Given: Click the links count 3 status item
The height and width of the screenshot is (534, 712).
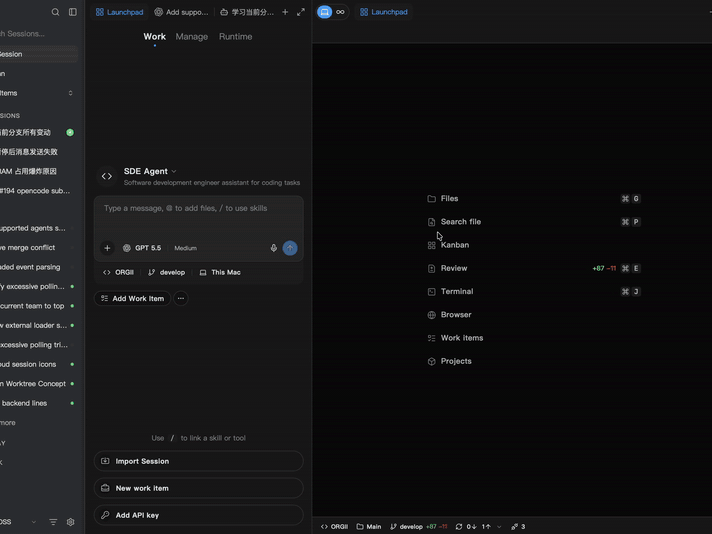Looking at the screenshot, I should point(518,527).
